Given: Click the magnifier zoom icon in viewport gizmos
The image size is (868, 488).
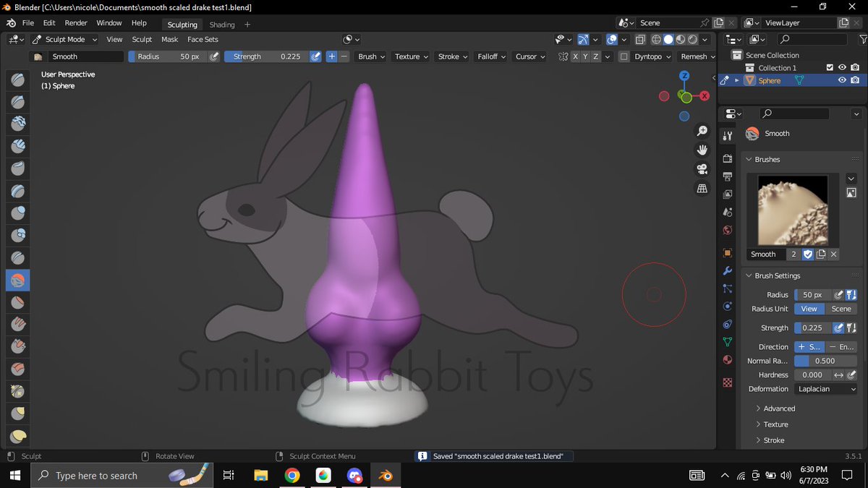Looking at the screenshot, I should pyautogui.click(x=702, y=131).
